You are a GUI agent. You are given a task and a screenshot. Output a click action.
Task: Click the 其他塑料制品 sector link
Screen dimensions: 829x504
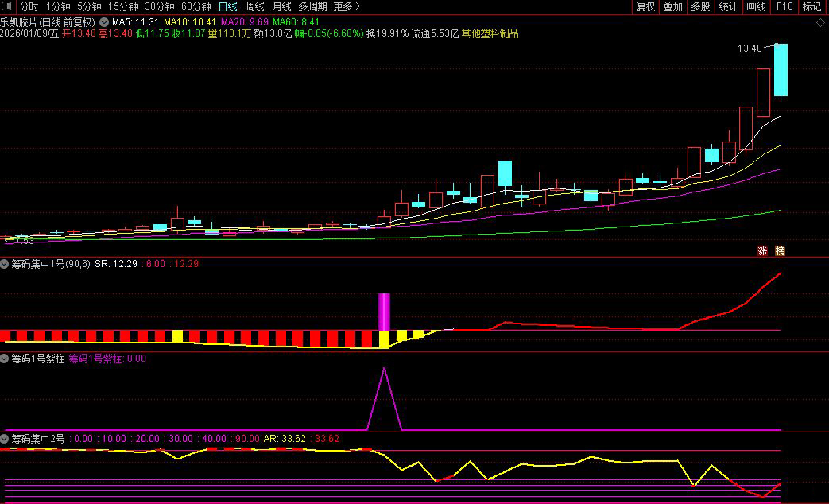pos(490,34)
